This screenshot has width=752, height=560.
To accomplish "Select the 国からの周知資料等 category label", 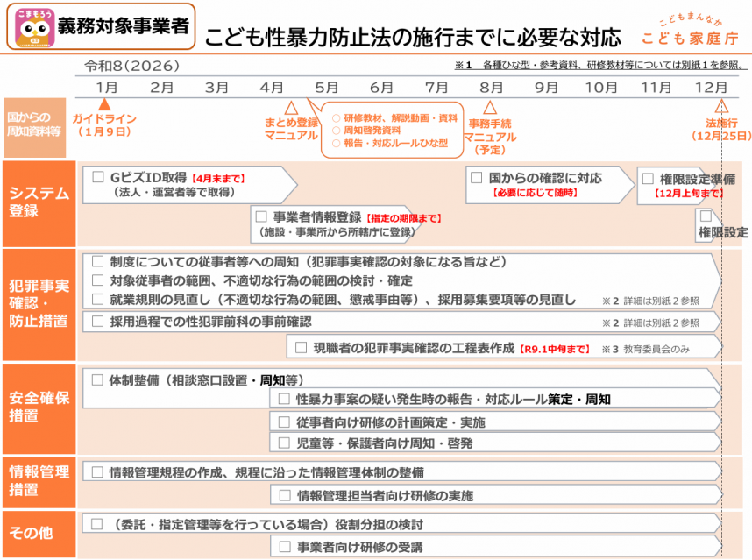I will [34, 128].
